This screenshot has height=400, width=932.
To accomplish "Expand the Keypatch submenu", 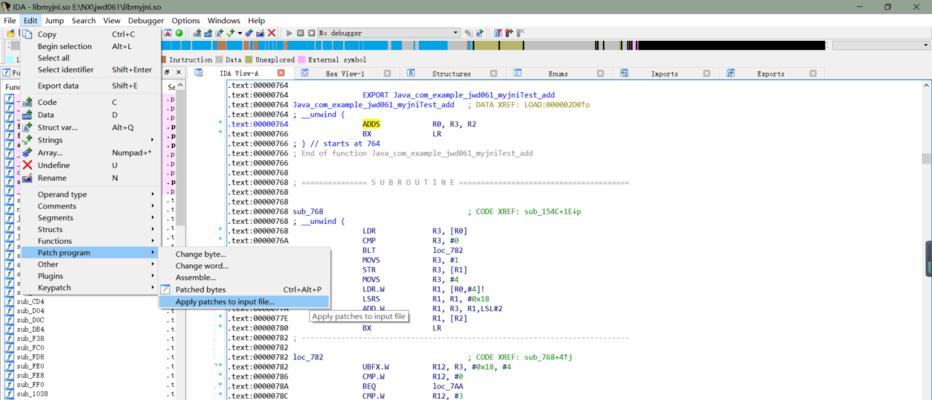I will 91,288.
